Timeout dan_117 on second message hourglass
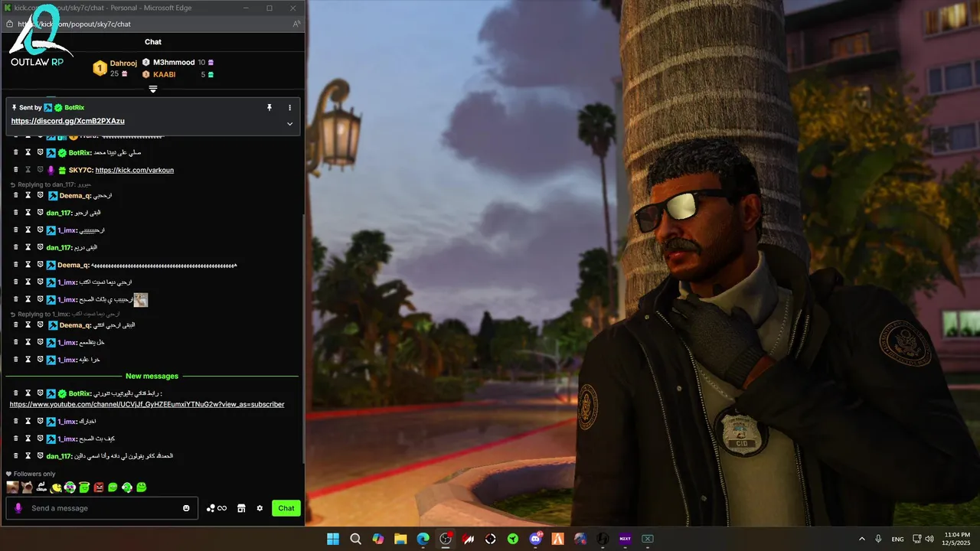980x551 pixels. coord(28,247)
